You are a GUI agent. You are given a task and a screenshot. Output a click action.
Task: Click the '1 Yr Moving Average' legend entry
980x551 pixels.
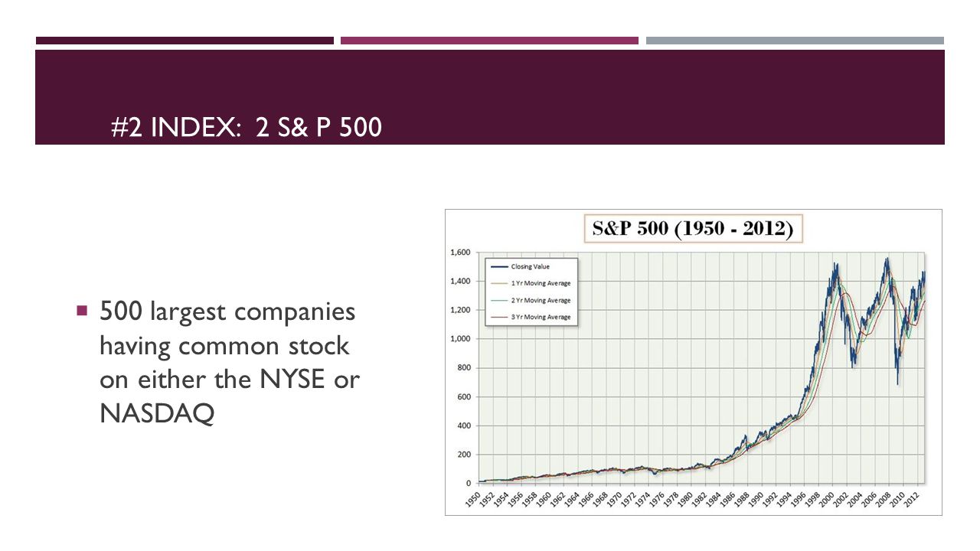tap(531, 284)
